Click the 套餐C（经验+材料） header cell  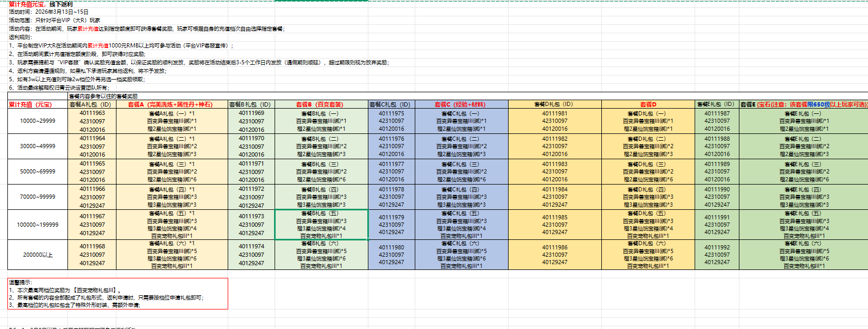click(461, 104)
